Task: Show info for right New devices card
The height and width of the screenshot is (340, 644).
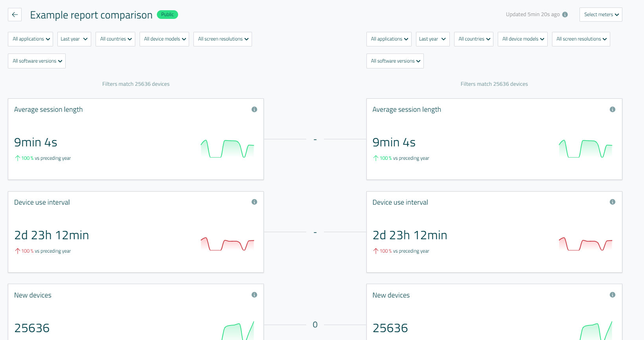Action: coord(613,295)
